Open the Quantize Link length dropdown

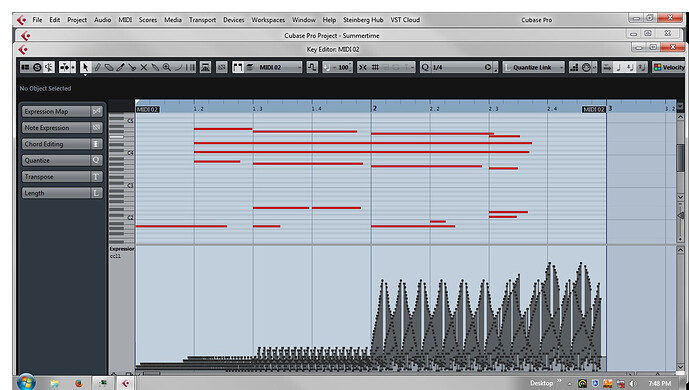point(534,67)
